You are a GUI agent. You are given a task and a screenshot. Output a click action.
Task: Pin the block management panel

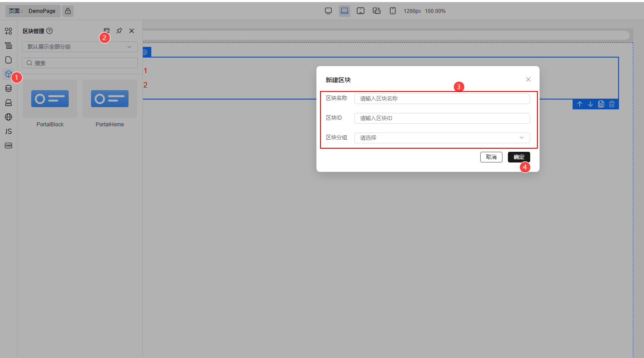tap(119, 31)
